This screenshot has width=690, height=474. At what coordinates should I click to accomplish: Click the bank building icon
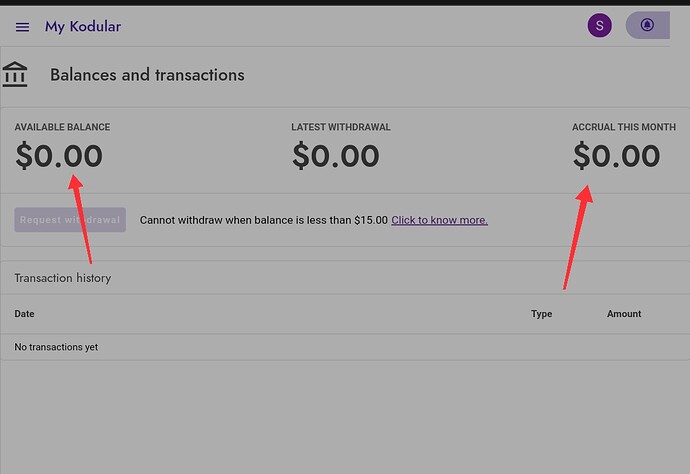15,75
